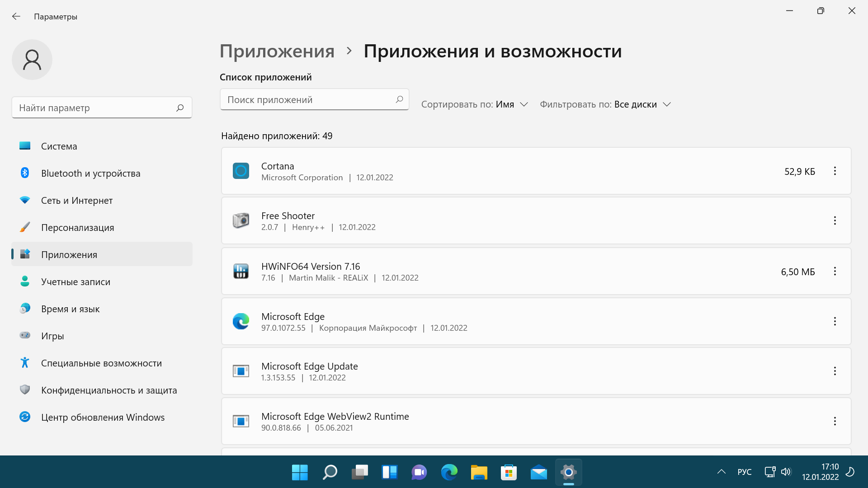
Task: Go to Система settings section
Action: pyautogui.click(x=59, y=146)
